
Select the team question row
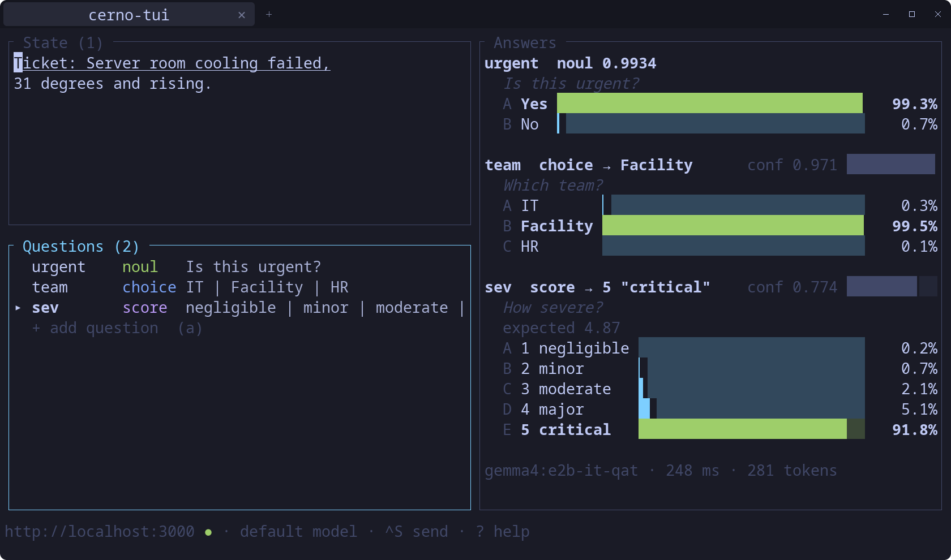pos(240,287)
